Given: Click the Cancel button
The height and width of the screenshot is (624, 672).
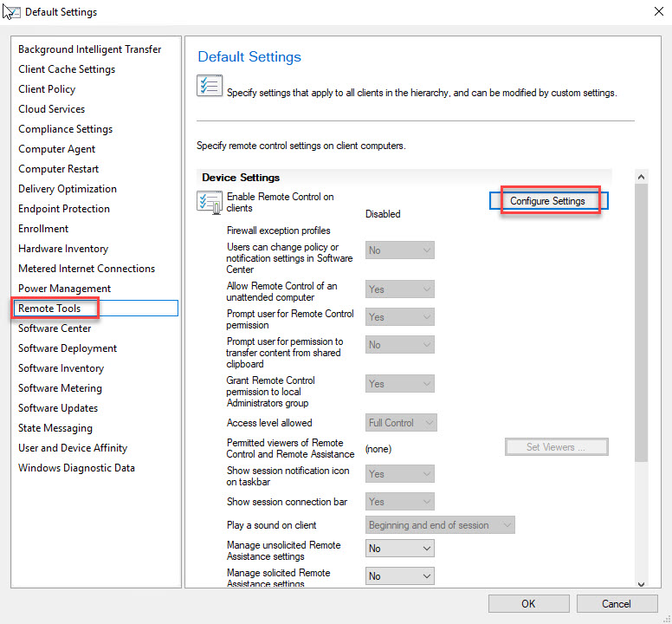Looking at the screenshot, I should [x=617, y=603].
